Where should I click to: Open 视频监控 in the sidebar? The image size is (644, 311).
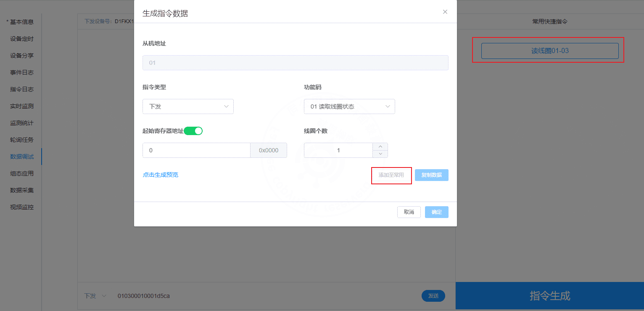coord(22,207)
